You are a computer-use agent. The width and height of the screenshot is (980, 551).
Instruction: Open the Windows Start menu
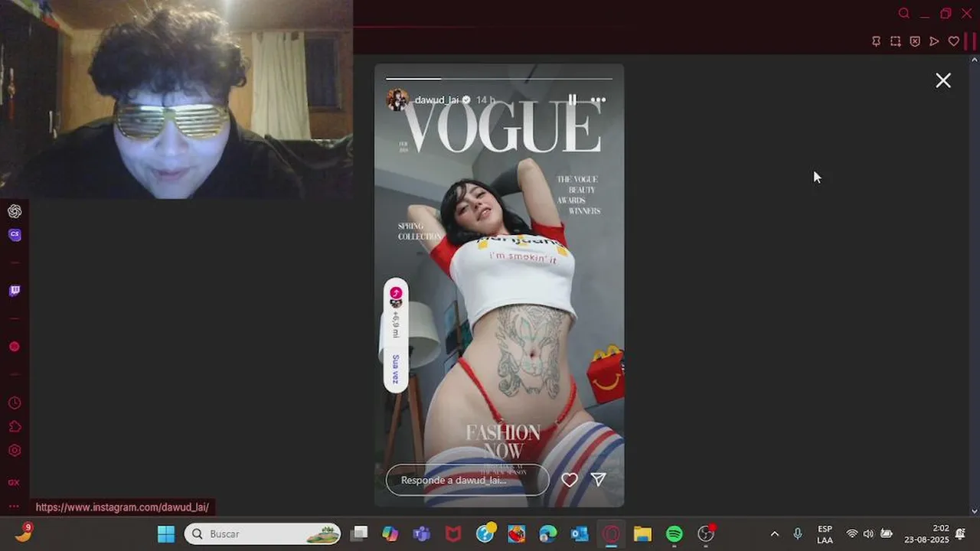[x=166, y=534]
